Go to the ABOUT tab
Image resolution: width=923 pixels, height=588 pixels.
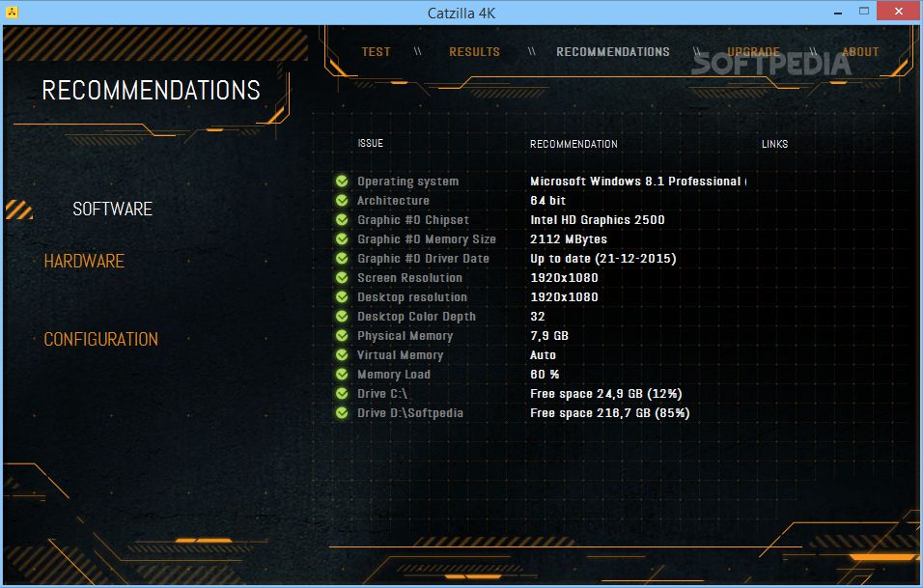(x=860, y=52)
